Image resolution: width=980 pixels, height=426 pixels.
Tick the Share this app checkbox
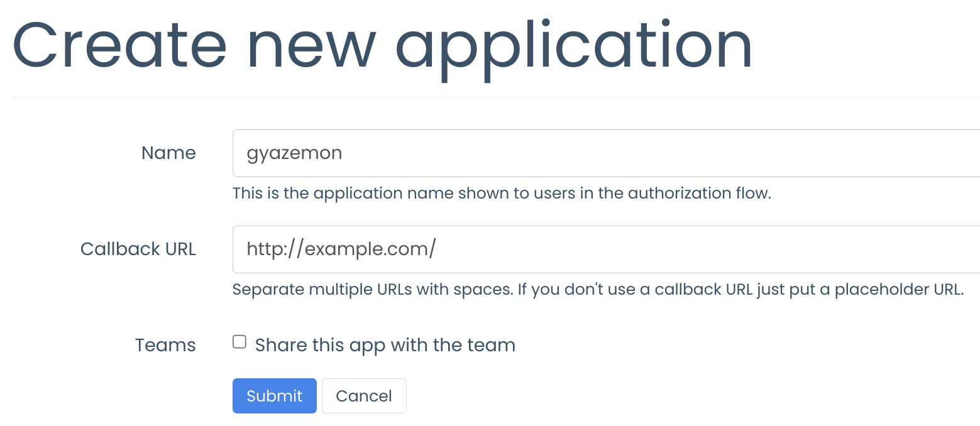pyautogui.click(x=239, y=342)
